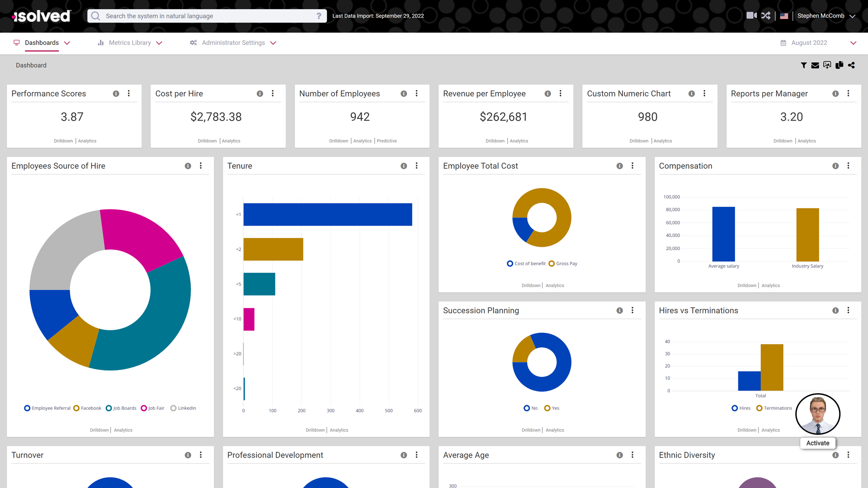868x488 pixels.
Task: Click the Dashboards menu item
Action: coord(42,42)
